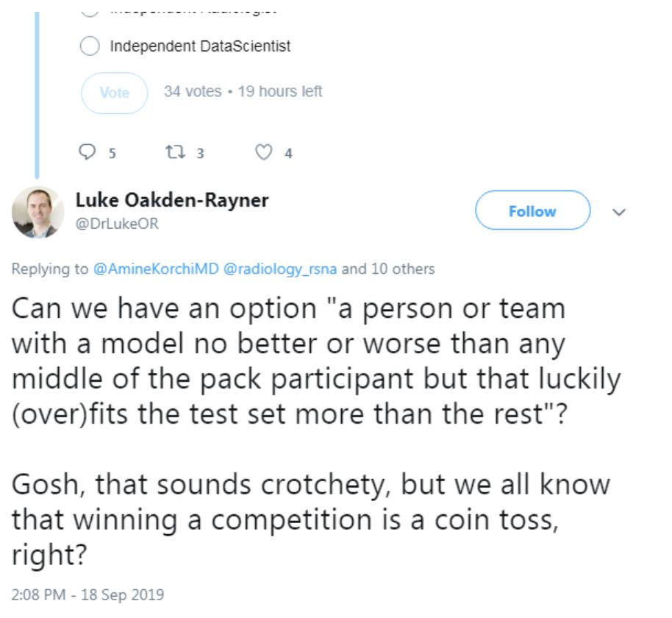
Task: Click the paragraph starting "Gosh, that sounds crotchety"
Action: coord(310,519)
